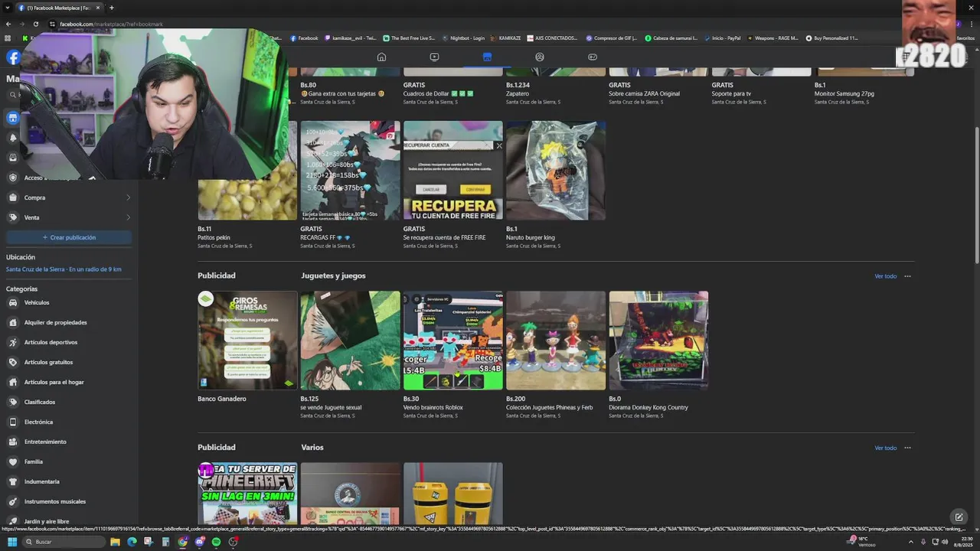Click the Familia heart icon

(x=13, y=461)
